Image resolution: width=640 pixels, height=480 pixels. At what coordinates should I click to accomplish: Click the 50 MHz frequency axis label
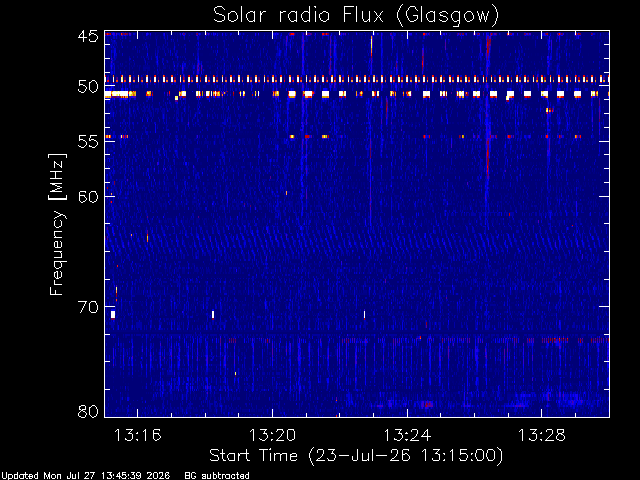click(88, 87)
